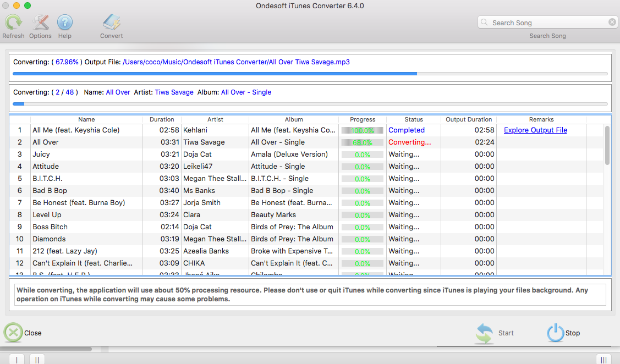
Task: Click the 67.96% file conversion progress bar
Action: [x=310, y=74]
